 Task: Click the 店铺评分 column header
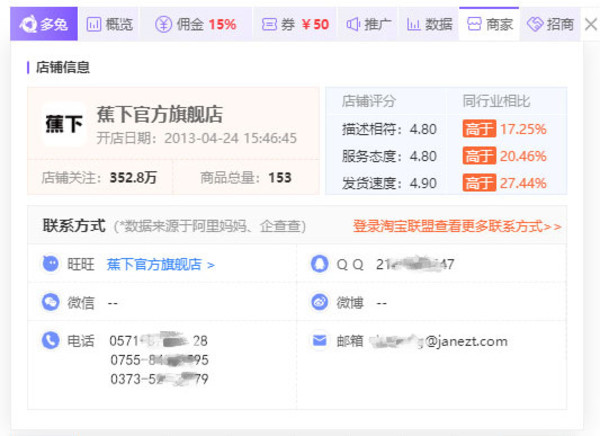368,101
